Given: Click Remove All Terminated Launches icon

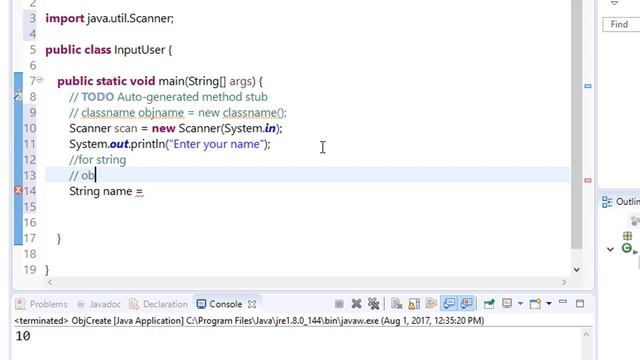Looking at the screenshot, I should point(373,304).
